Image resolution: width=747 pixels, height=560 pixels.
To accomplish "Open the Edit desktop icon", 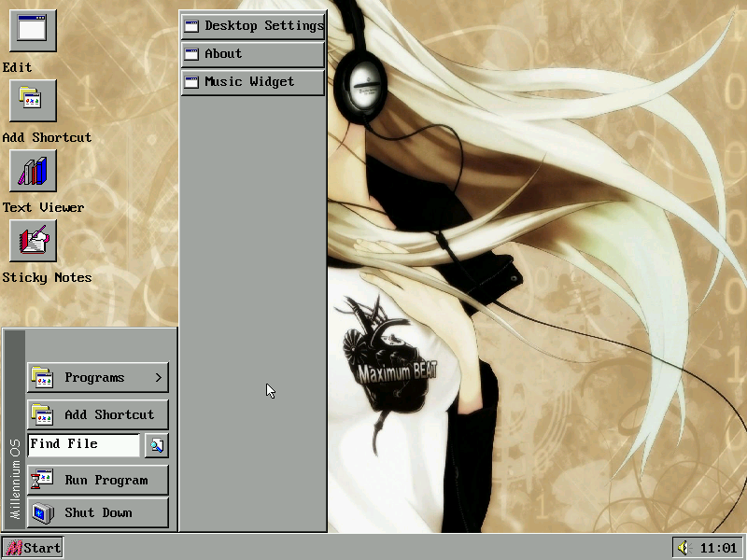I will pyautogui.click(x=33, y=31).
